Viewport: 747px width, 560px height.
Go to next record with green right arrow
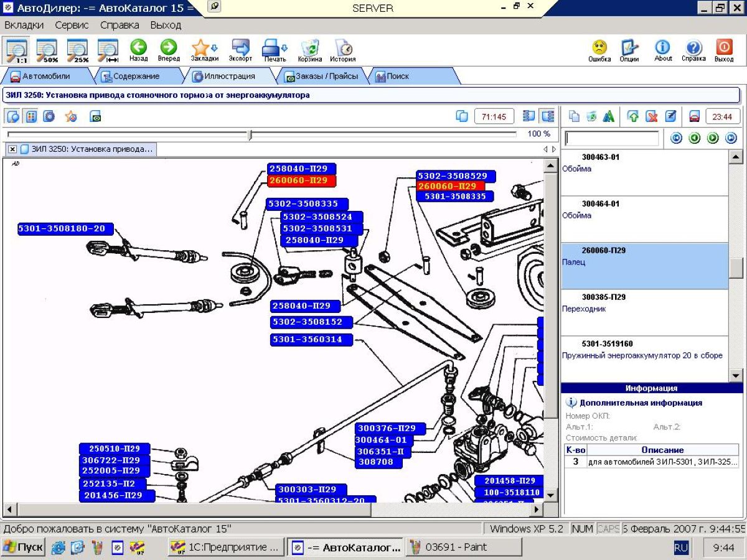[x=713, y=138]
